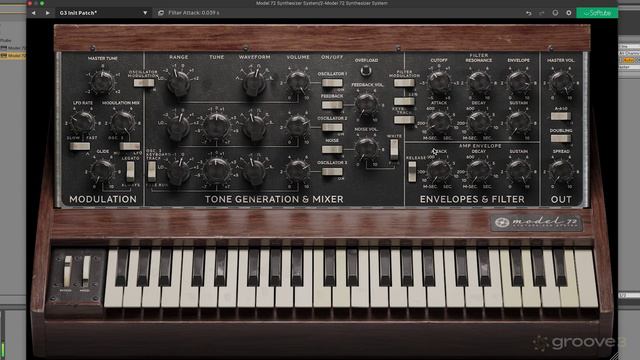Click the Modulation Mix knob
The width and height of the screenshot is (640, 360).
122,122
